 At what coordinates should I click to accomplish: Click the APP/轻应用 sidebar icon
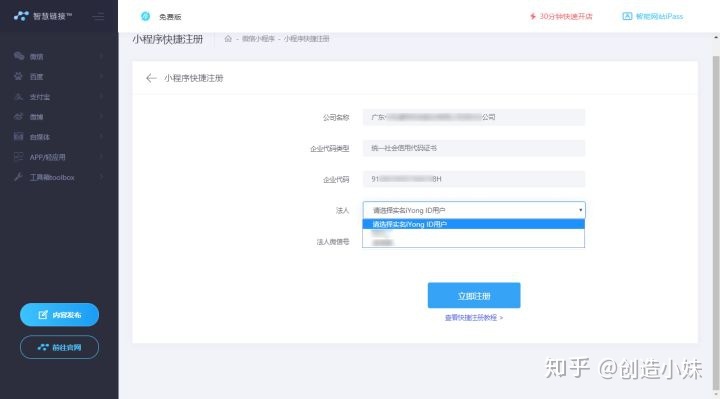point(18,157)
